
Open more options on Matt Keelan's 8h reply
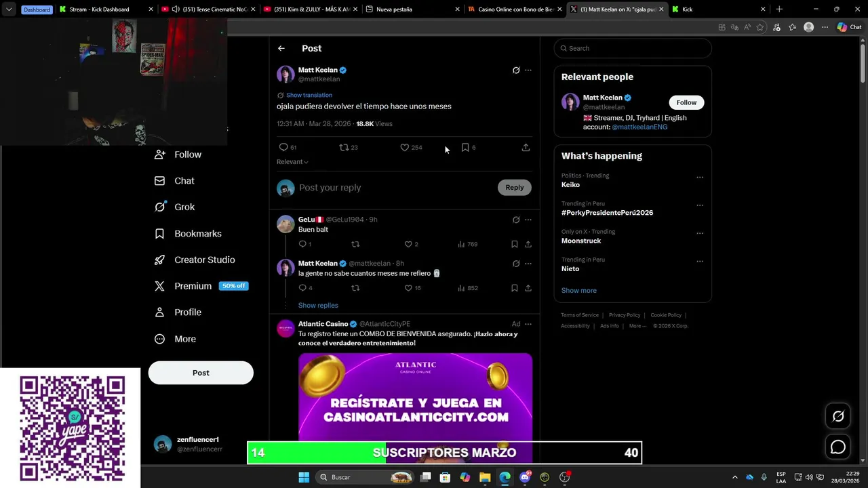528,264
